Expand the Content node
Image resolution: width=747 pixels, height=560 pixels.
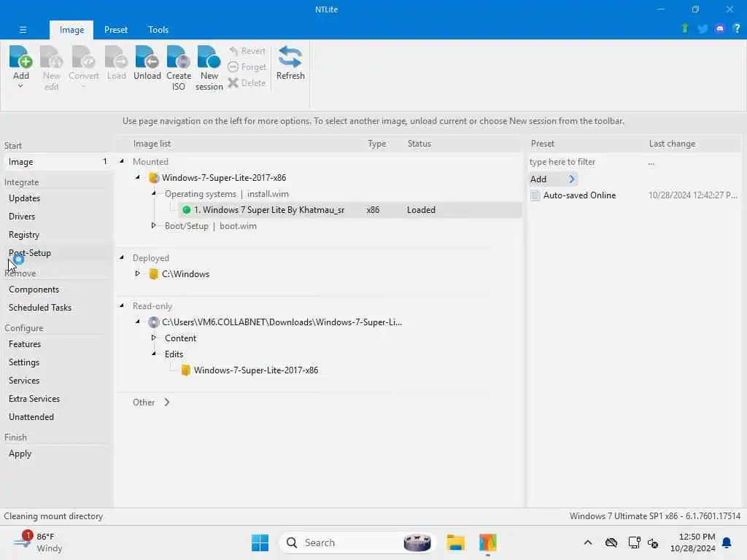pos(153,338)
